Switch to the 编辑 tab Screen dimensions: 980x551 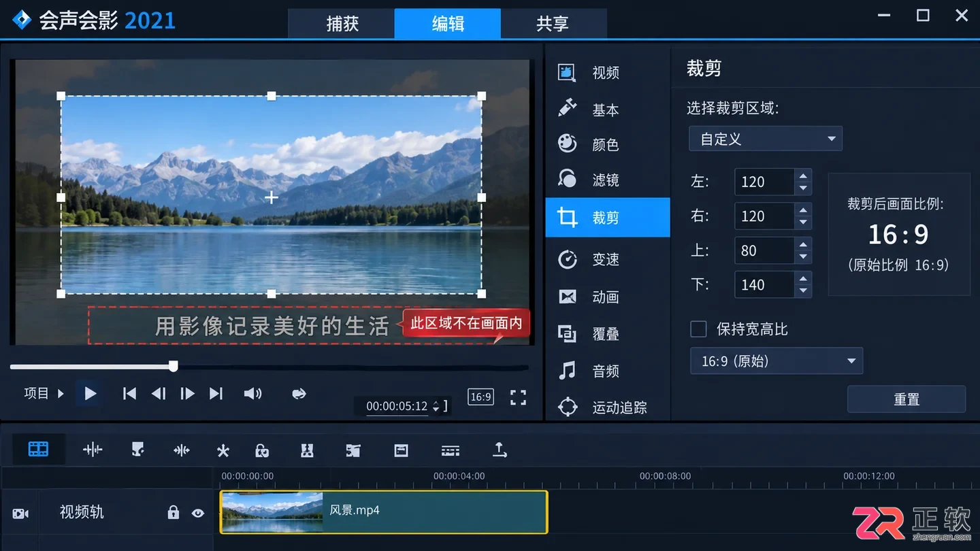pyautogui.click(x=448, y=23)
